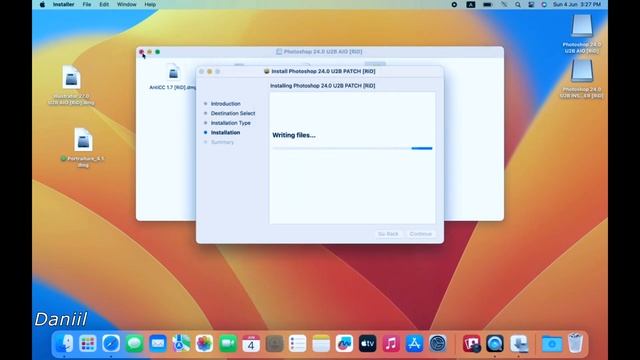Open the Downloads folder in dock
The width and height of the screenshot is (640, 360).
552,343
